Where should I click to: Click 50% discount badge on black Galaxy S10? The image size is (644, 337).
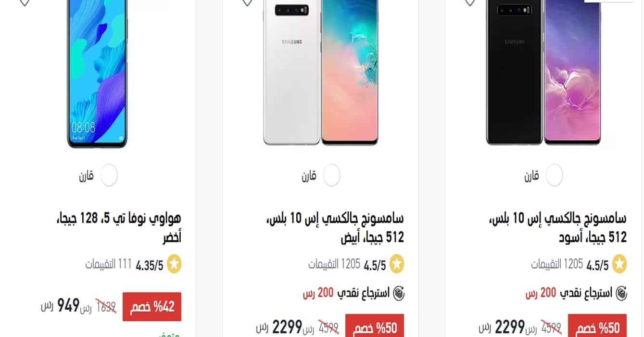coord(597,327)
